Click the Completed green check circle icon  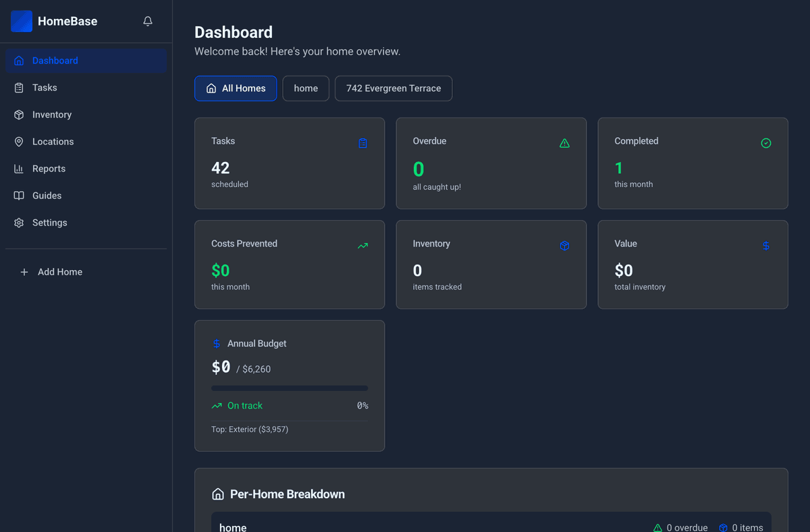[766, 142]
